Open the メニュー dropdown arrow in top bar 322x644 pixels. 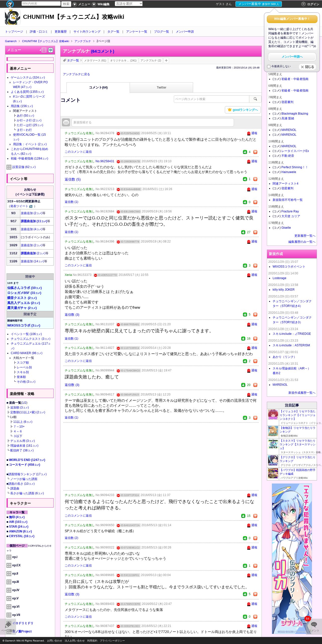74,4
